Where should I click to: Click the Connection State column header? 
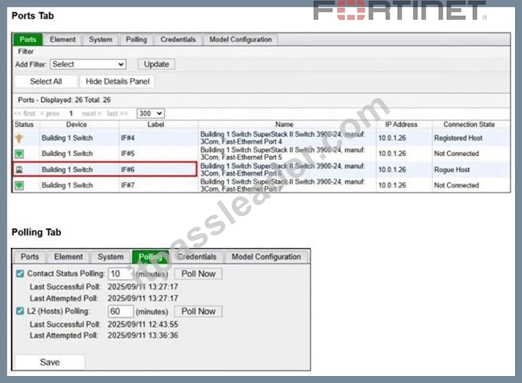pos(469,124)
